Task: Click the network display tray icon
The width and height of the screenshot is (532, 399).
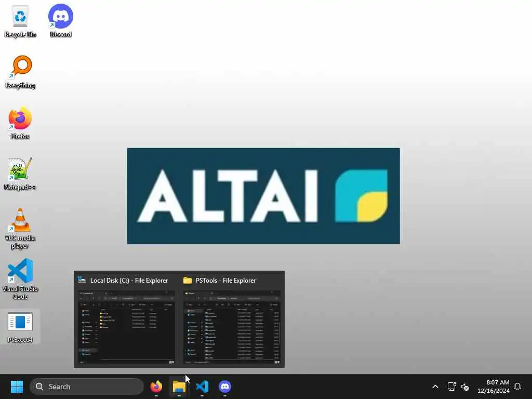Action: click(x=451, y=387)
